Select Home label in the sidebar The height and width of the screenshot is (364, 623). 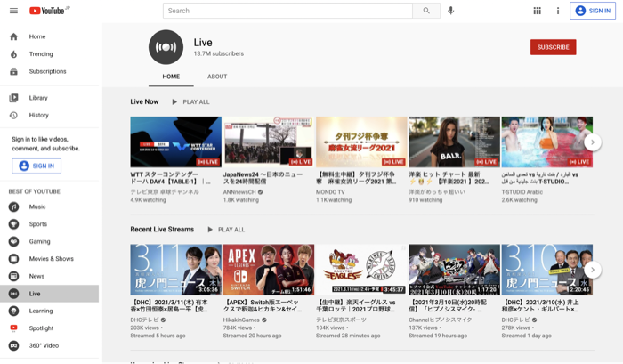click(37, 36)
